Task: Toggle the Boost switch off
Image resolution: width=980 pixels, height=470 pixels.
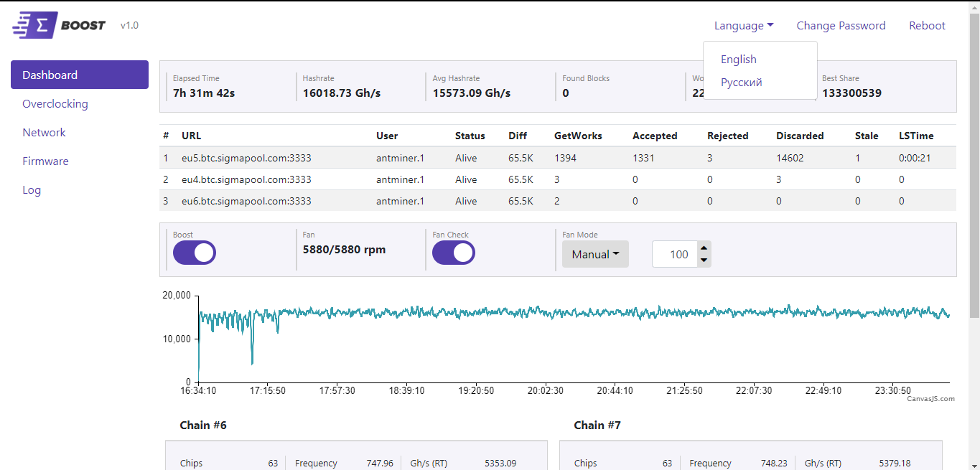Action: [195, 253]
